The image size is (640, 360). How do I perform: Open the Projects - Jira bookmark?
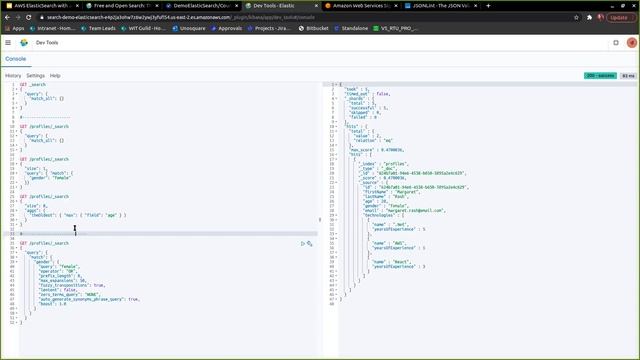coord(269,29)
